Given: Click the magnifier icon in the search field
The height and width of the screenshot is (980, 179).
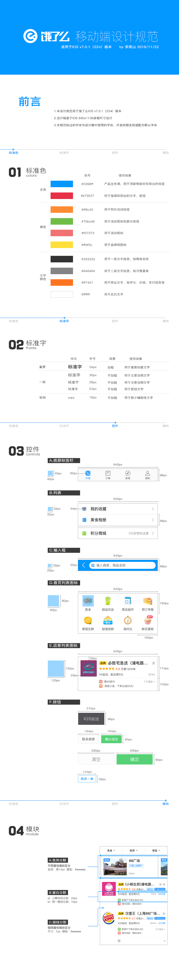Looking at the screenshot, I should point(93,565).
